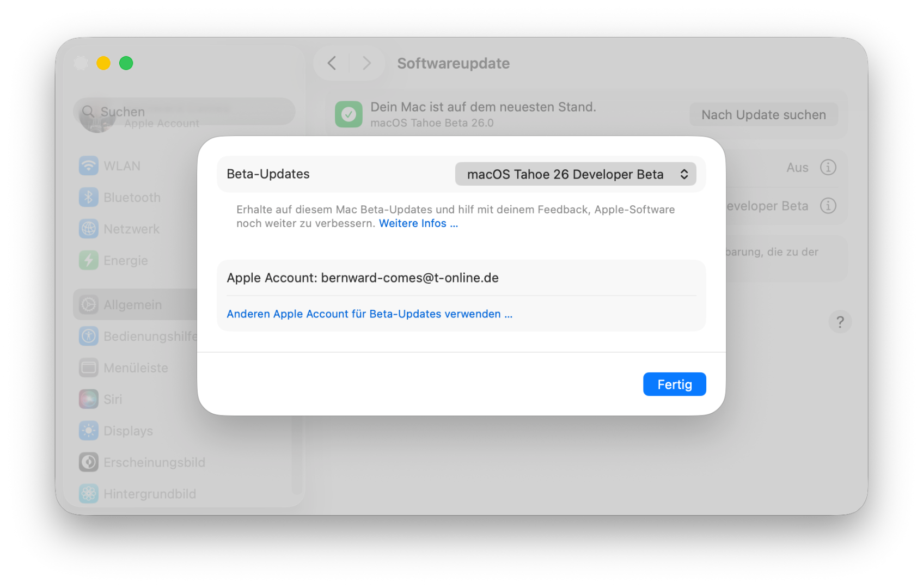Click Nach Update suchen button
The image size is (923, 588).
point(763,115)
